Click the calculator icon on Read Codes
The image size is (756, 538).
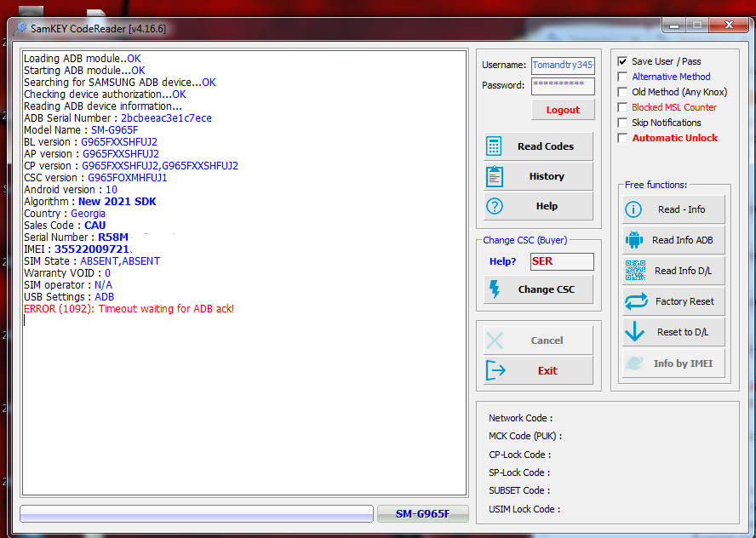click(x=494, y=146)
